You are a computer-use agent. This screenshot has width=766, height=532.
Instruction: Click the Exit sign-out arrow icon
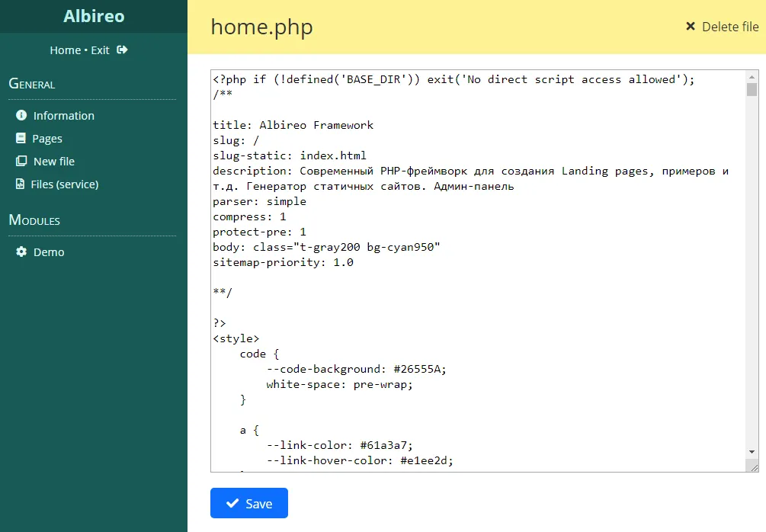point(122,50)
